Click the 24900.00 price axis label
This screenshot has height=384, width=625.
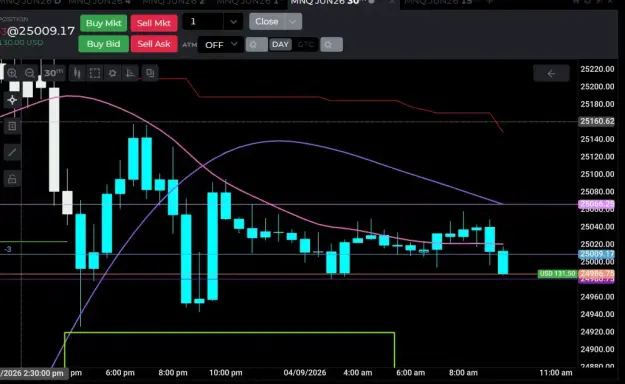(x=597, y=349)
